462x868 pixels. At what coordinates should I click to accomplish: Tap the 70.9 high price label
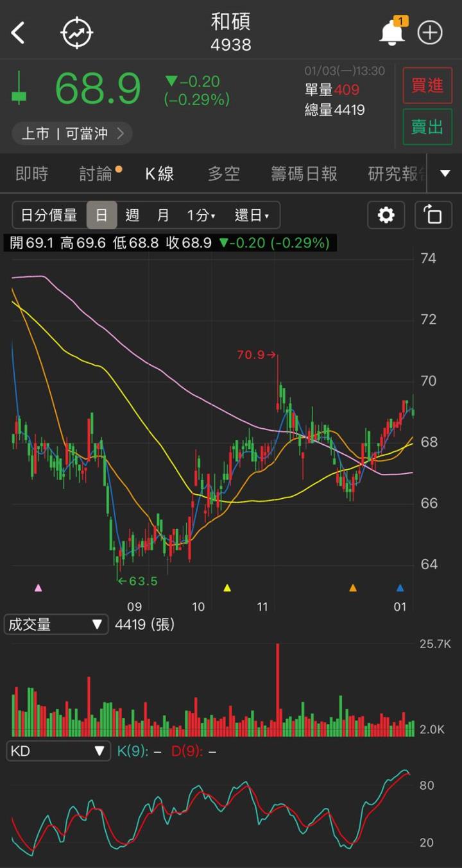(256, 355)
